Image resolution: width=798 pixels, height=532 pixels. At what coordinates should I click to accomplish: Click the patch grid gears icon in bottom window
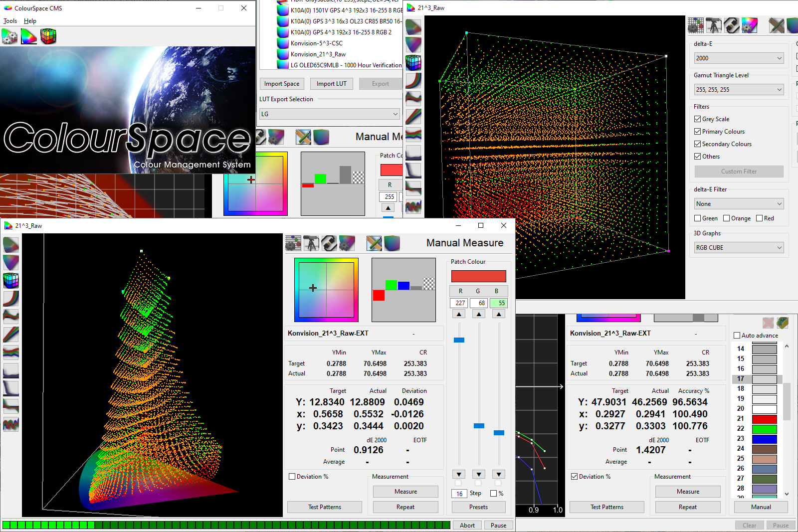tap(293, 243)
